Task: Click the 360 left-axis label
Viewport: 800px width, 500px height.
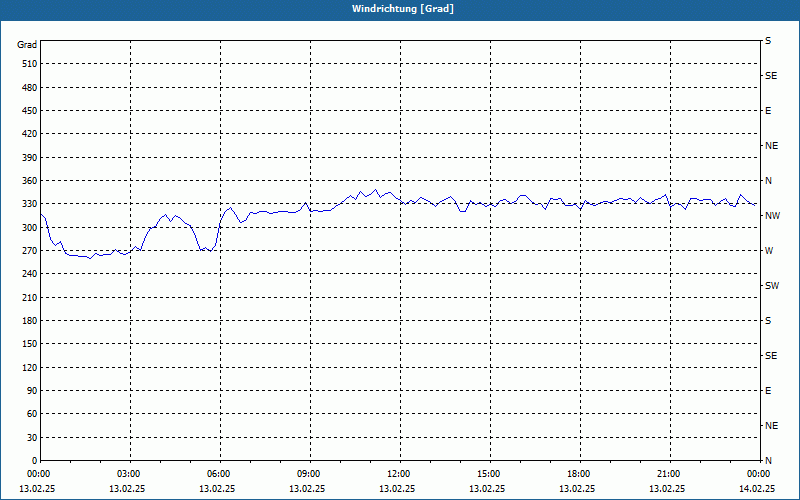Action: (30, 181)
